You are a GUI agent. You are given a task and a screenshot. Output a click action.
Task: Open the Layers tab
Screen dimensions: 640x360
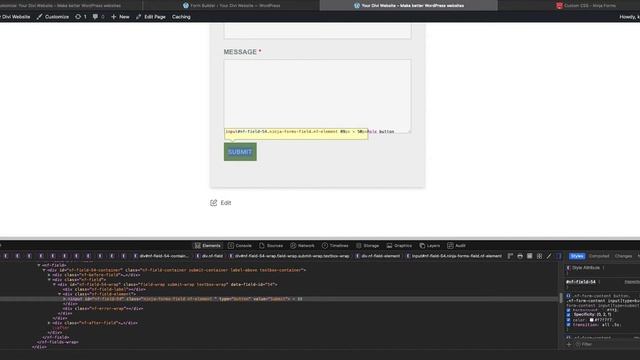(430, 246)
